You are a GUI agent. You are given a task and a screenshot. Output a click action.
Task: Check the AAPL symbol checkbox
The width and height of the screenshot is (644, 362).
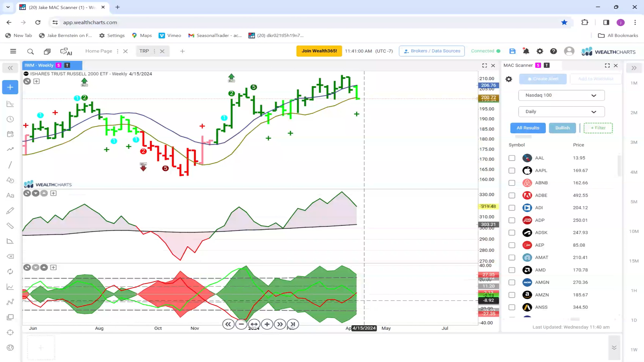512,171
